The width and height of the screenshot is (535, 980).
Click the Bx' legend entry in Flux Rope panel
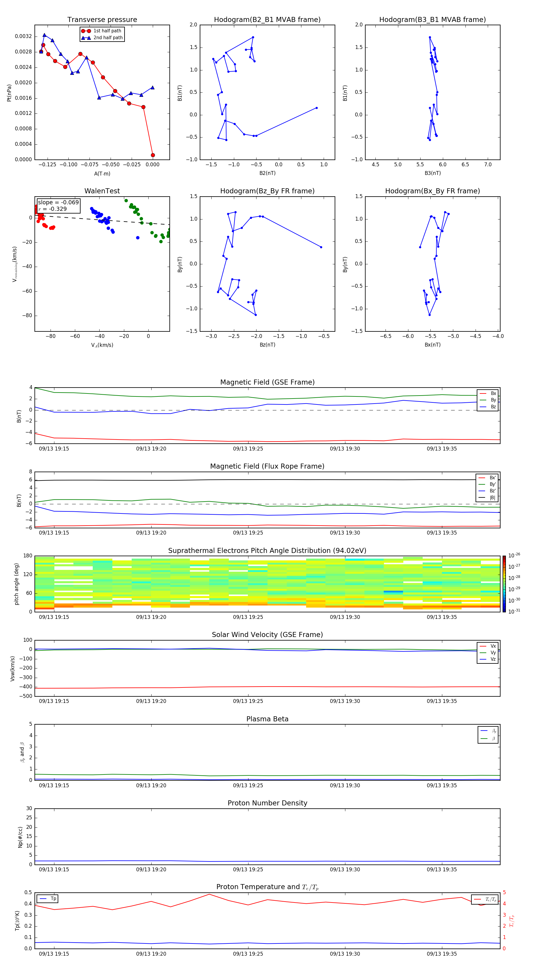point(487,478)
